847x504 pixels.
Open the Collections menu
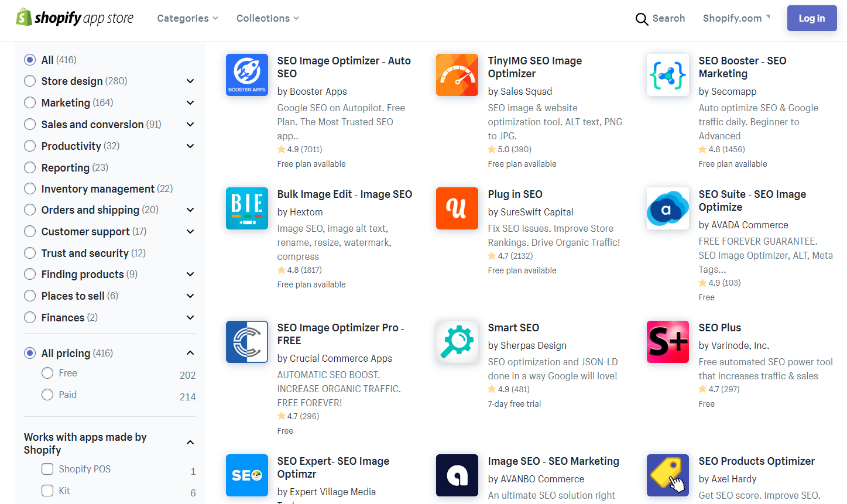[x=268, y=18]
